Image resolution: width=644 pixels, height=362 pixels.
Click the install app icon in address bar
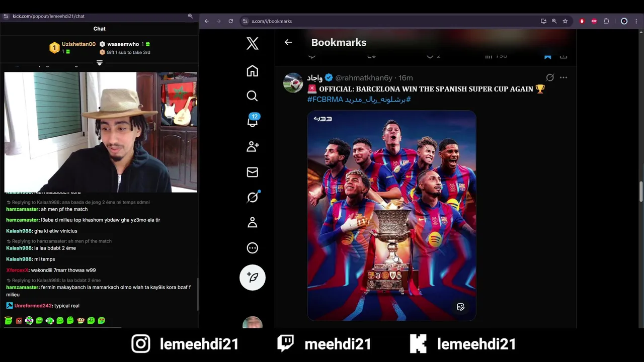tap(543, 21)
